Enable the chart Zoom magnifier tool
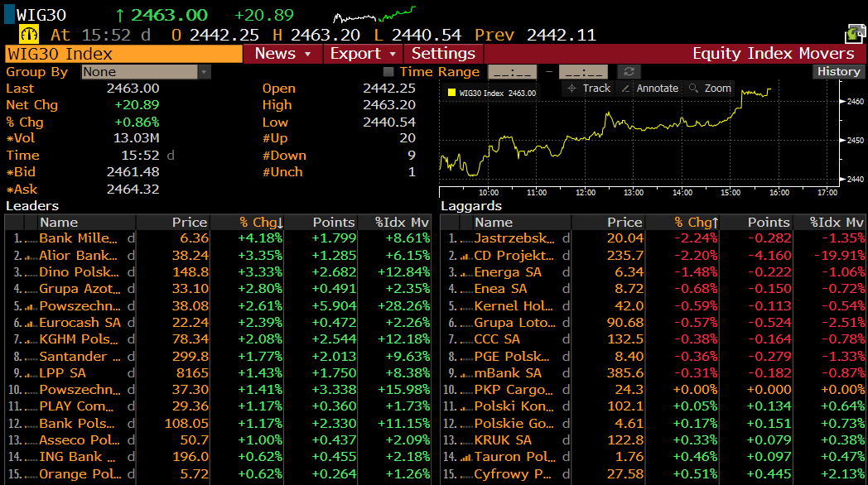 pyautogui.click(x=710, y=89)
